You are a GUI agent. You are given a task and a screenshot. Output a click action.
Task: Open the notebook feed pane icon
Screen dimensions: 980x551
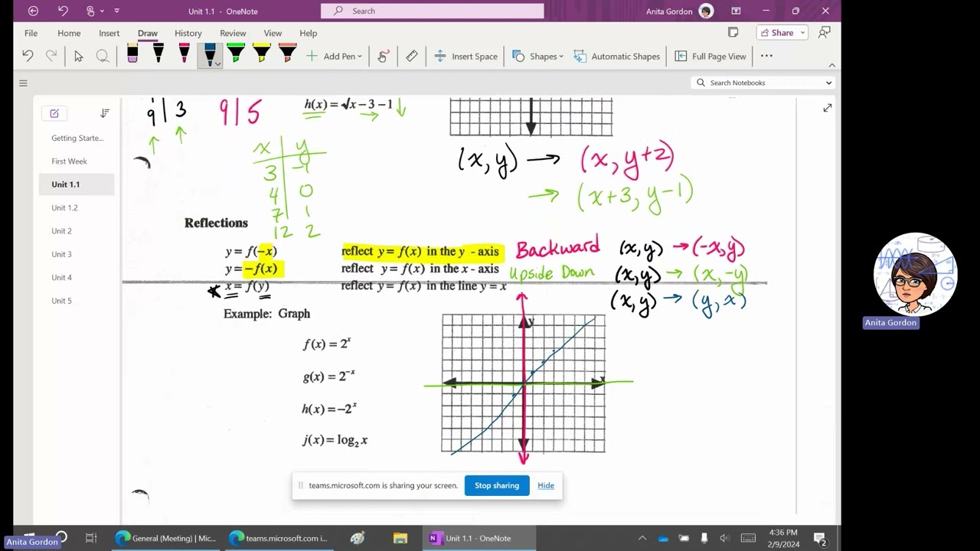(x=733, y=32)
